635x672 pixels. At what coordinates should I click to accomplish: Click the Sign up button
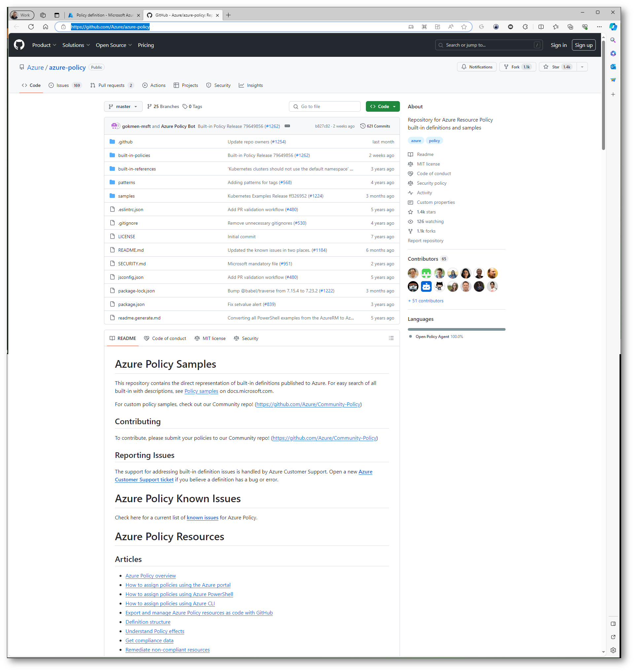click(x=583, y=45)
